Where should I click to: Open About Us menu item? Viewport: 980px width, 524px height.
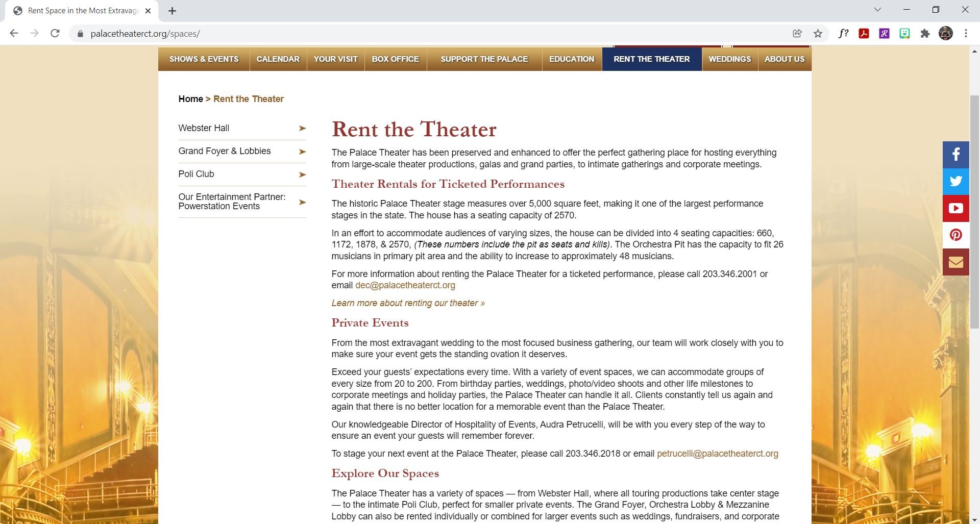pos(785,59)
